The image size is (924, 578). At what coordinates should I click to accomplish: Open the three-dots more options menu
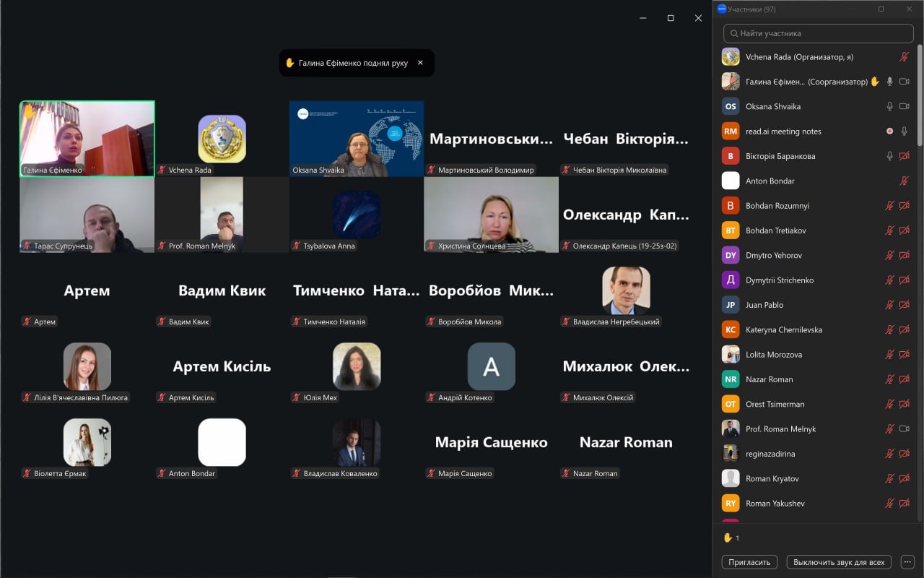point(907,562)
